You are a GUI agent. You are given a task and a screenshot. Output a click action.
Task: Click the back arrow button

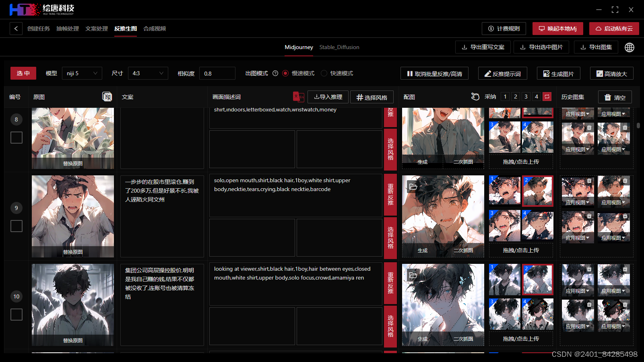tap(16, 29)
